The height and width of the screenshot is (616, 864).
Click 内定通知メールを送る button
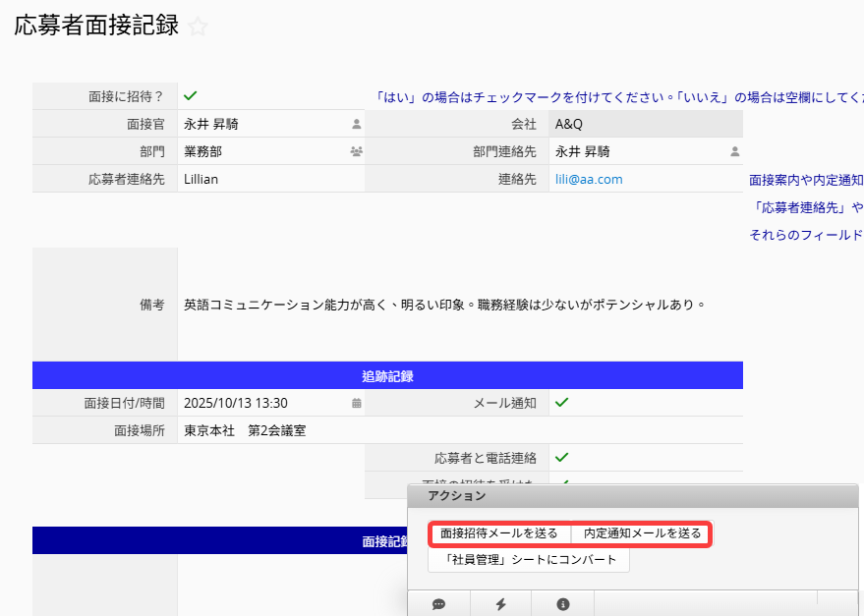pos(642,533)
